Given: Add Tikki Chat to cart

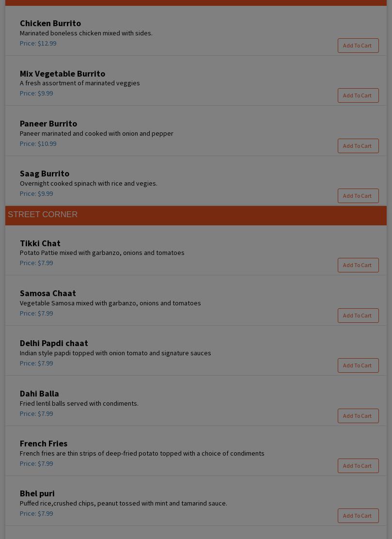Looking at the screenshot, I should click(x=358, y=265).
